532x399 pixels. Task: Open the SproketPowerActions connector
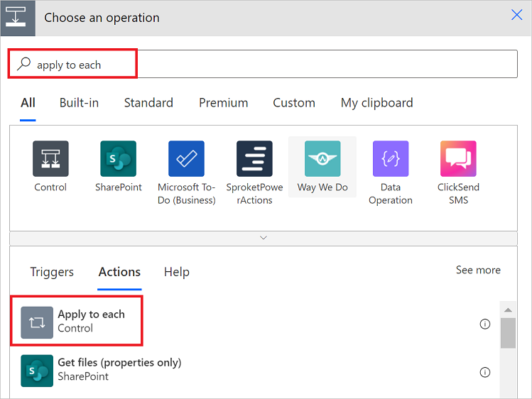[x=254, y=158]
